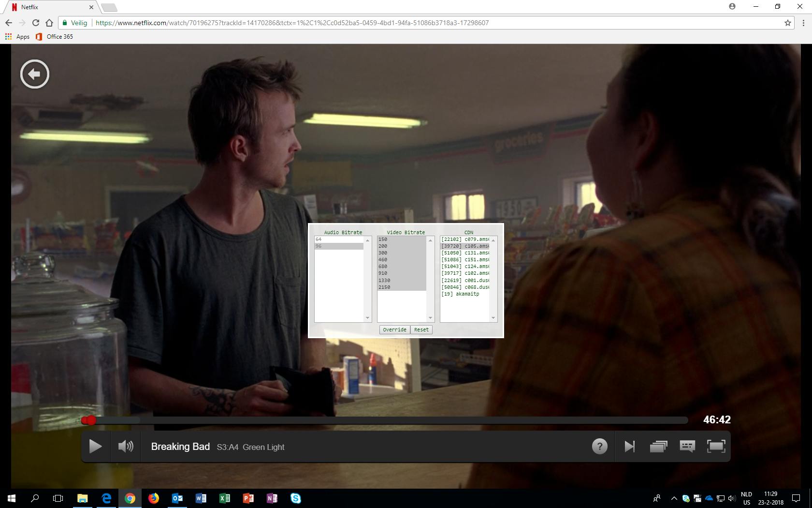Select CDN entry [39717] c102
812x508 pixels.
click(x=464, y=273)
